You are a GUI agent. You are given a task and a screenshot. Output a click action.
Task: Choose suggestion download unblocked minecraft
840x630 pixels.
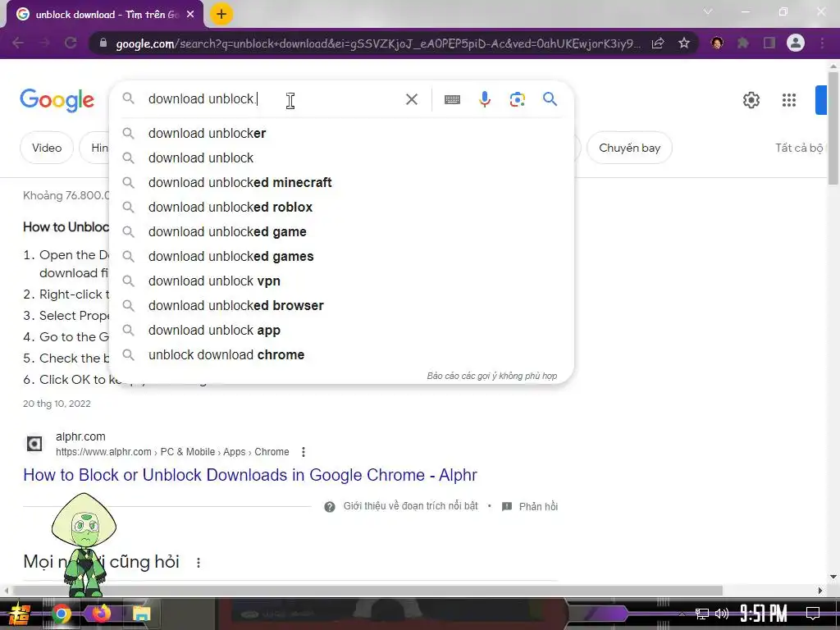tap(341, 183)
